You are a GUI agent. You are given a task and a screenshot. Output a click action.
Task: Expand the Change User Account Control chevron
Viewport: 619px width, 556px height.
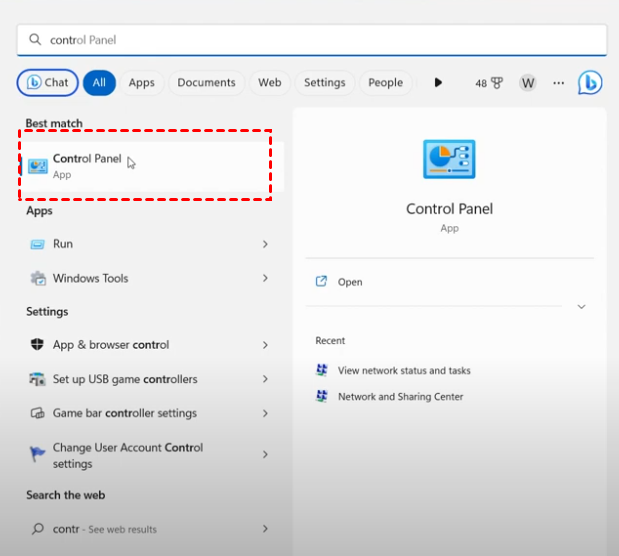pos(265,455)
